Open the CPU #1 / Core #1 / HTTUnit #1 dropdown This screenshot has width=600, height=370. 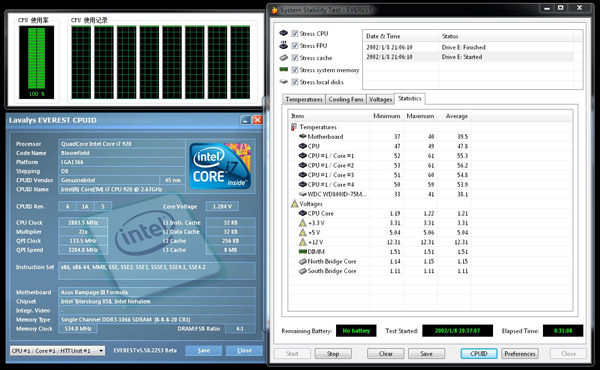57,350
